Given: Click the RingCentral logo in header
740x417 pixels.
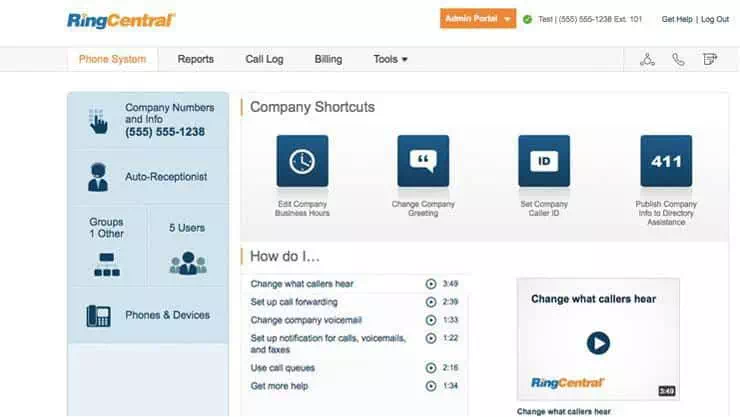Looking at the screenshot, I should 121,20.
